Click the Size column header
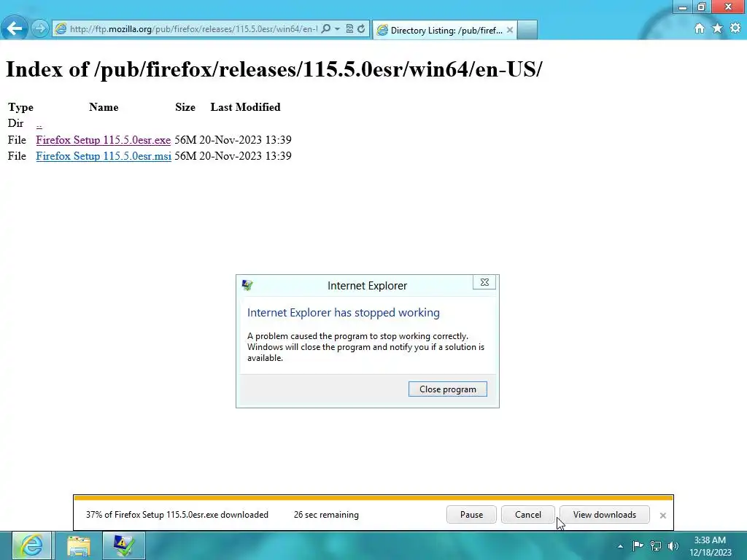The image size is (747, 560). tap(185, 107)
